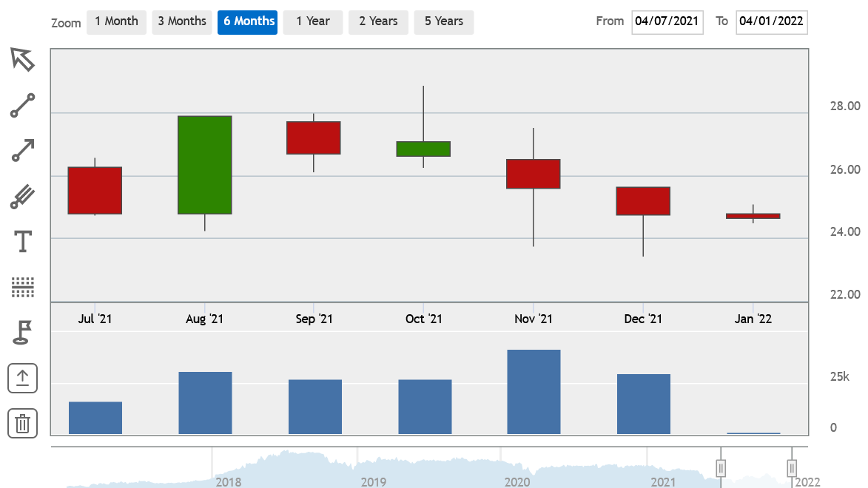Click the To date field

click(x=771, y=21)
